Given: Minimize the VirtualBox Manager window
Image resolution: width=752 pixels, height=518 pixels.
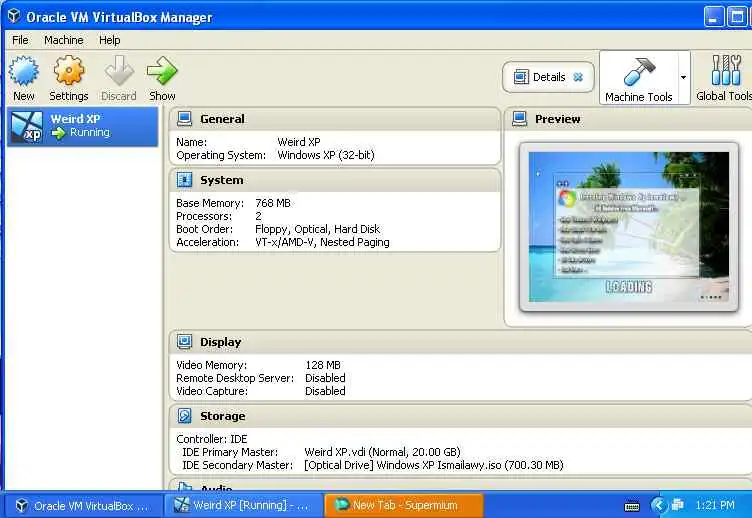Looking at the screenshot, I should [x=714, y=17].
